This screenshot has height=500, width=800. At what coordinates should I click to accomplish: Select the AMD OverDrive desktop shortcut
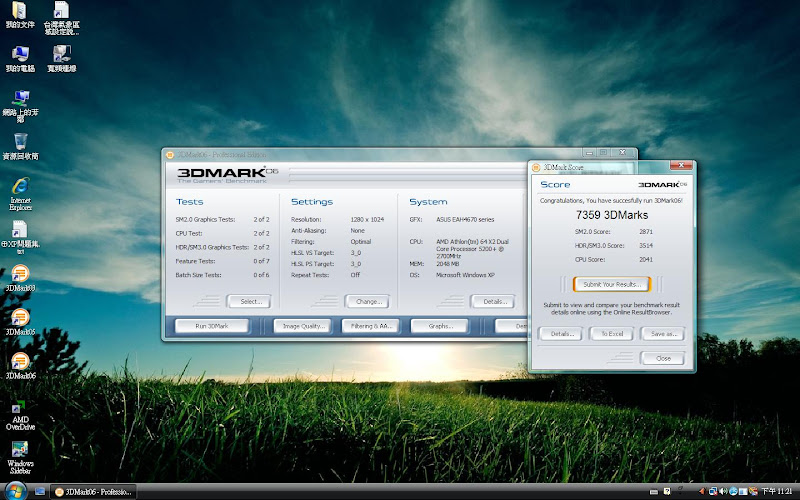20,414
